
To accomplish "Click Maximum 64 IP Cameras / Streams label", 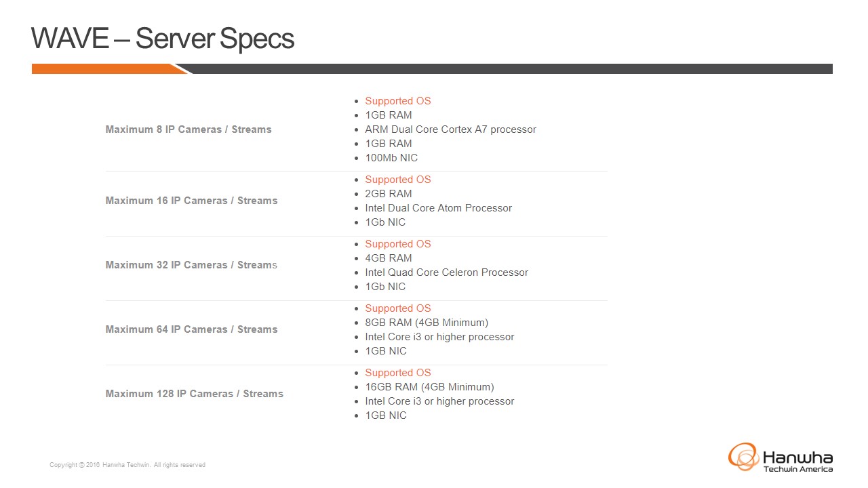I will [191, 329].
